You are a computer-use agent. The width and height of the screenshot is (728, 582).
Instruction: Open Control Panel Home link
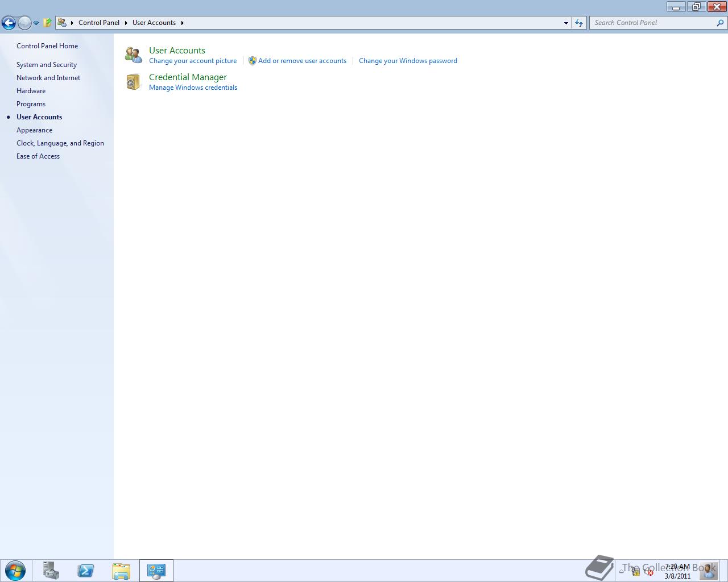[x=47, y=46]
